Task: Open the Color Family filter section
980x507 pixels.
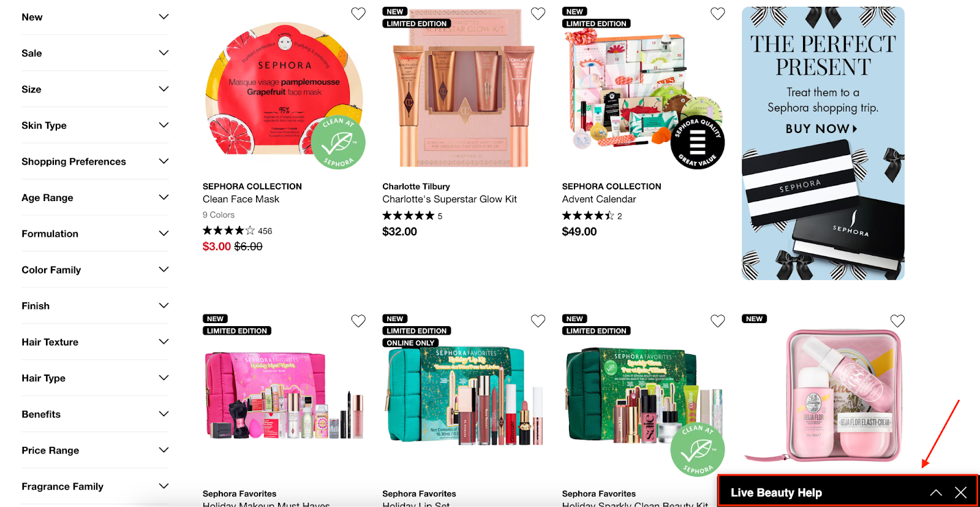Action: pyautogui.click(x=95, y=270)
